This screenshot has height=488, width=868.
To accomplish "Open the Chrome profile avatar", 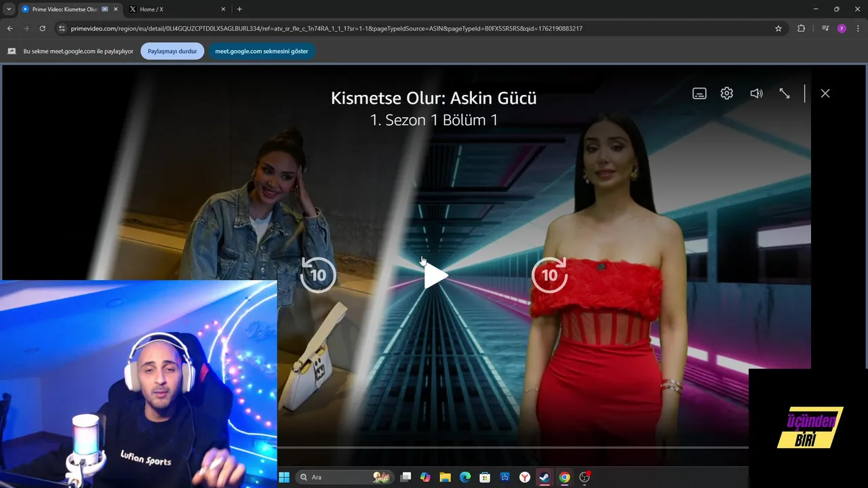I will [x=842, y=28].
